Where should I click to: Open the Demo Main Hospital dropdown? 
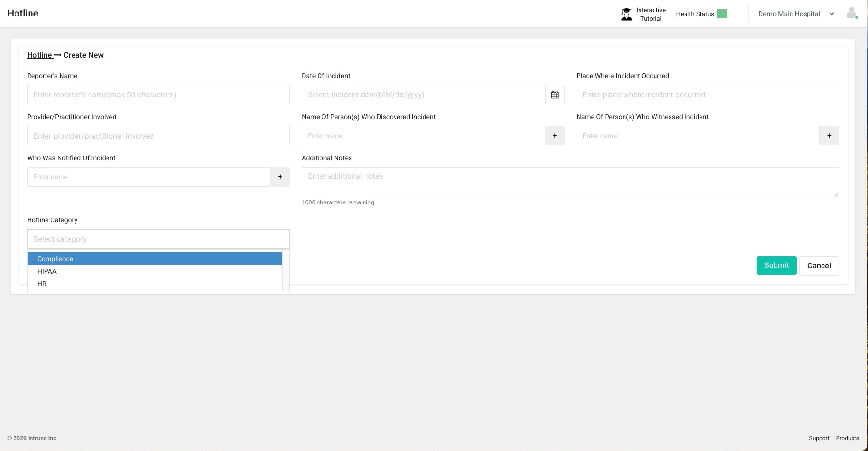click(792, 14)
